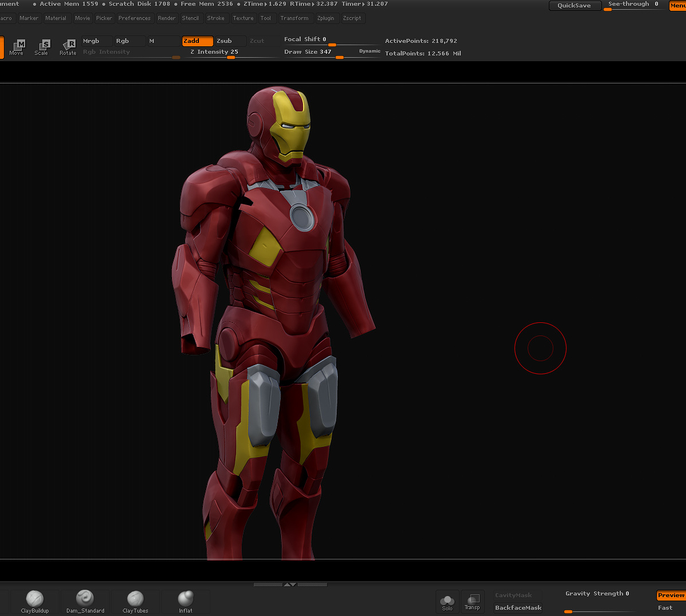Enable Mrgb painting mode
686x616 pixels.
pos(97,41)
